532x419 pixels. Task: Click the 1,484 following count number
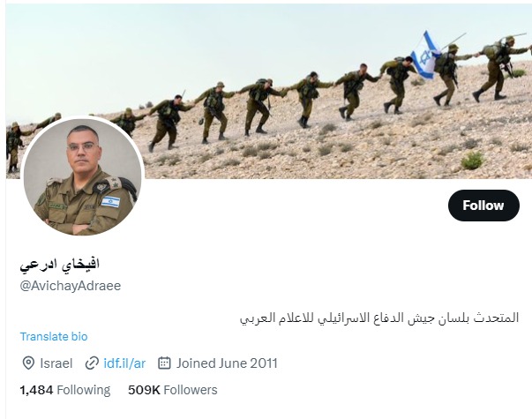click(36, 390)
